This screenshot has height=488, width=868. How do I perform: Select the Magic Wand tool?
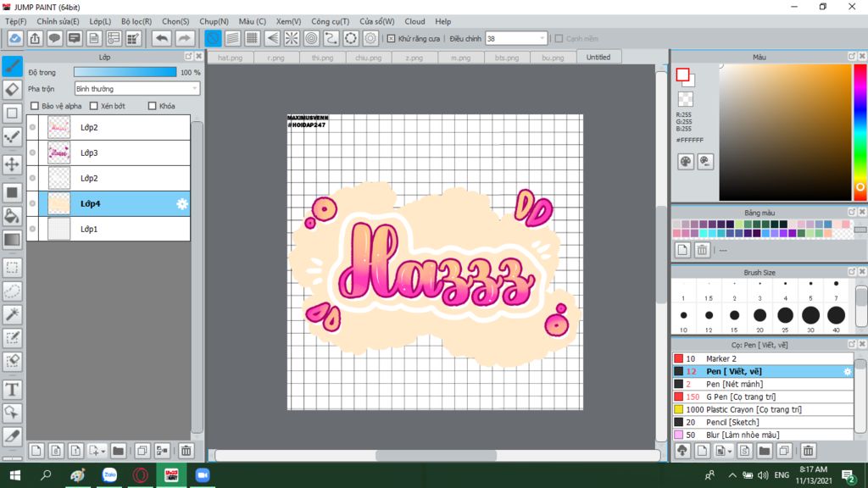point(12,314)
